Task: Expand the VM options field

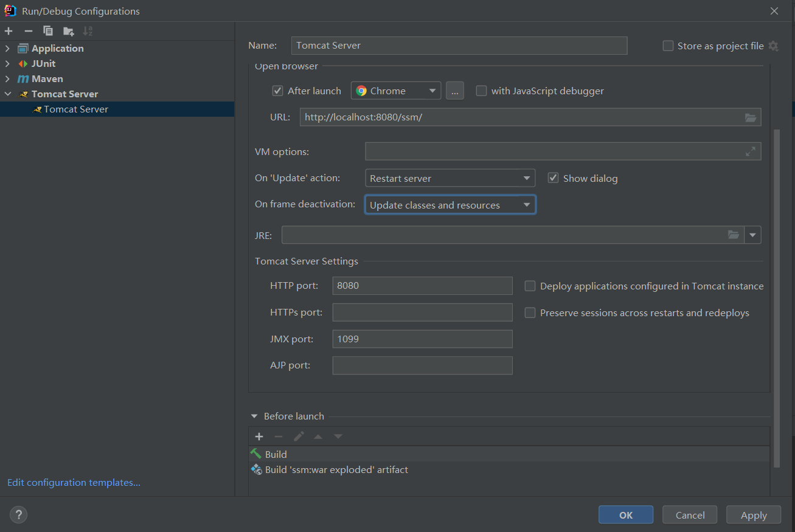Action: (750, 151)
